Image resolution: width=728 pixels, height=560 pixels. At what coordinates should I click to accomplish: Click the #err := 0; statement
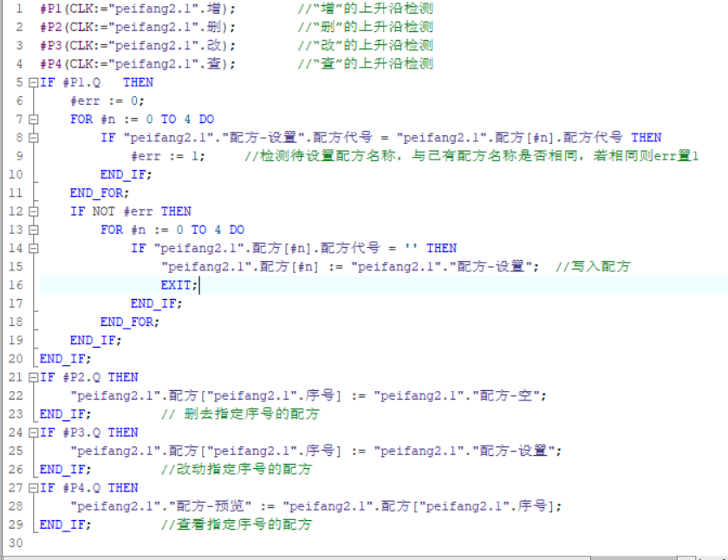click(107, 101)
